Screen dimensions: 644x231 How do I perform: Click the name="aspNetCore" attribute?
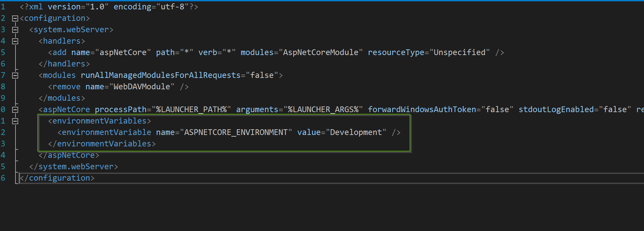click(111, 52)
